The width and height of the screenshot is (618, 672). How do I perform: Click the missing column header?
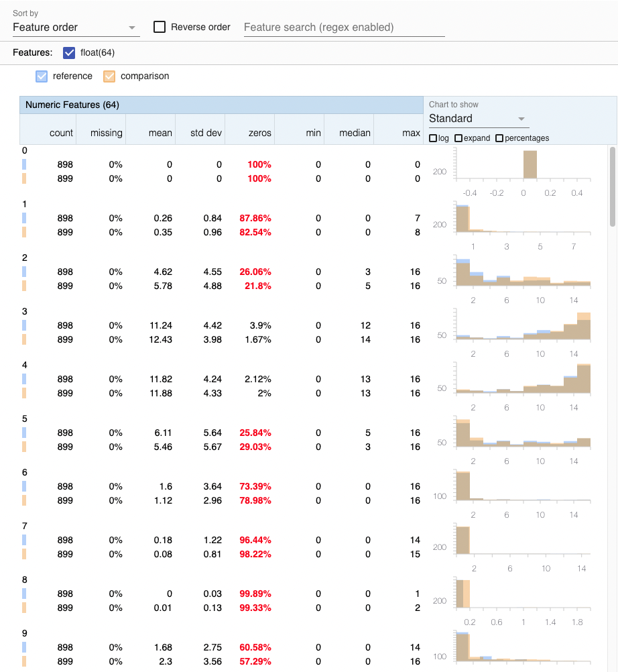(x=107, y=133)
